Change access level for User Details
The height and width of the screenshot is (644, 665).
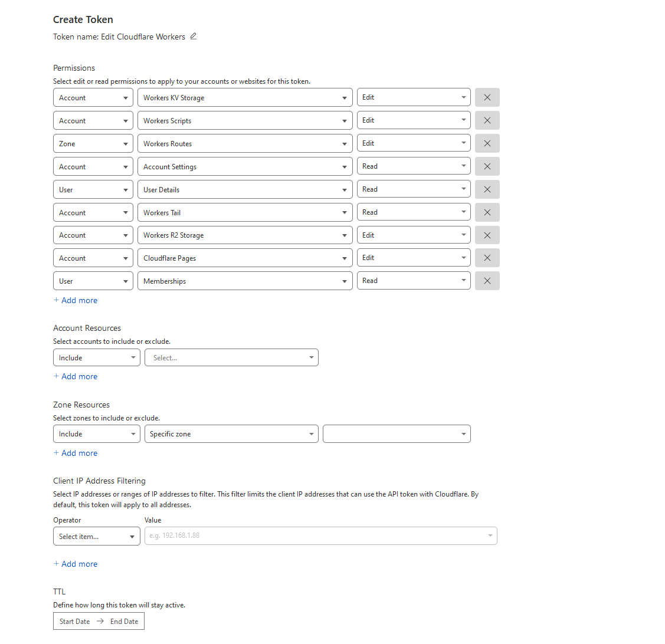coord(414,189)
